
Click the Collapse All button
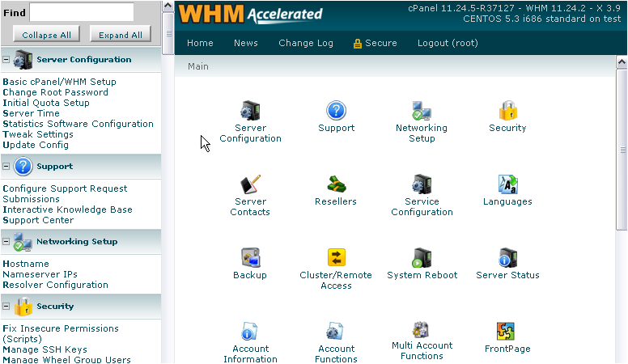point(46,35)
